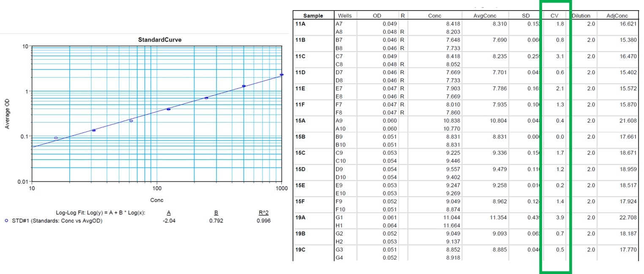This screenshot has width=644, height=274.
Task: Click the Dilution column header
Action: point(581,16)
